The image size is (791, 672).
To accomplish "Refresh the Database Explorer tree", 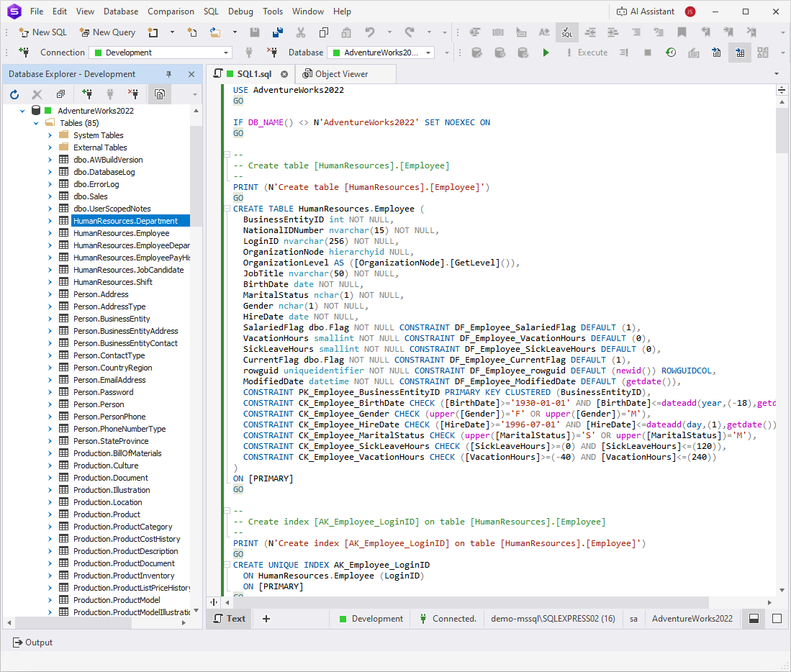I will point(14,94).
